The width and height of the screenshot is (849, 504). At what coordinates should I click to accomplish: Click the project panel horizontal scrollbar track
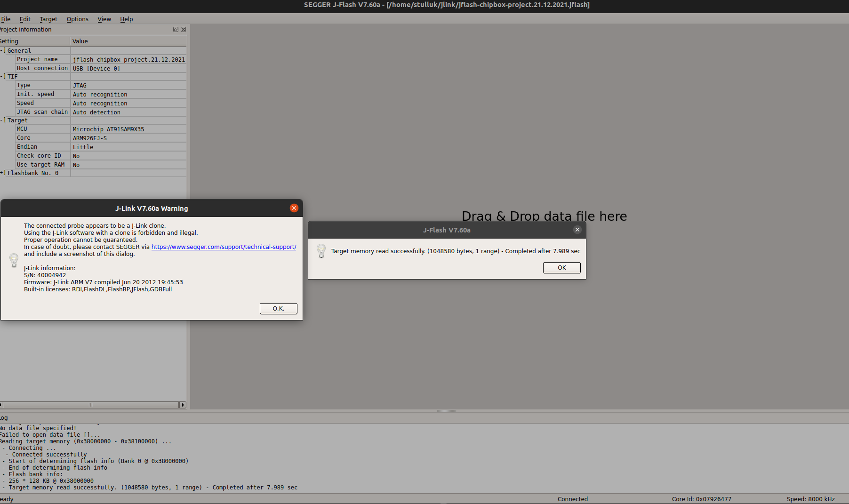(91, 405)
